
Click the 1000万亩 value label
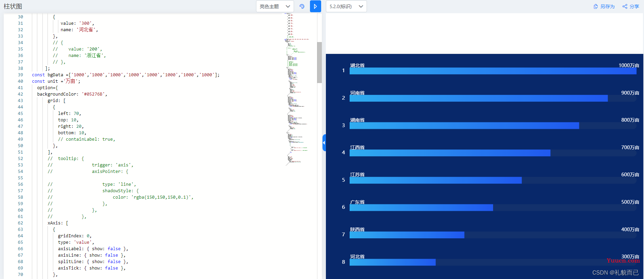629,65
